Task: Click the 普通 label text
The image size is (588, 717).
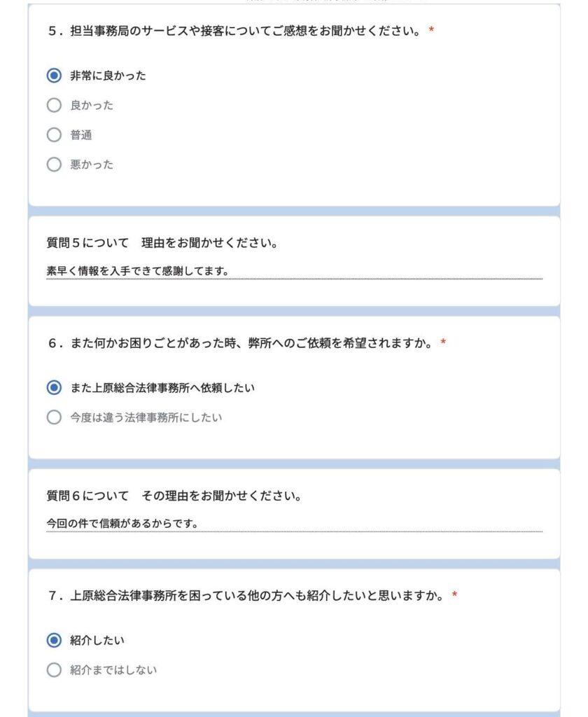Action: 81,135
